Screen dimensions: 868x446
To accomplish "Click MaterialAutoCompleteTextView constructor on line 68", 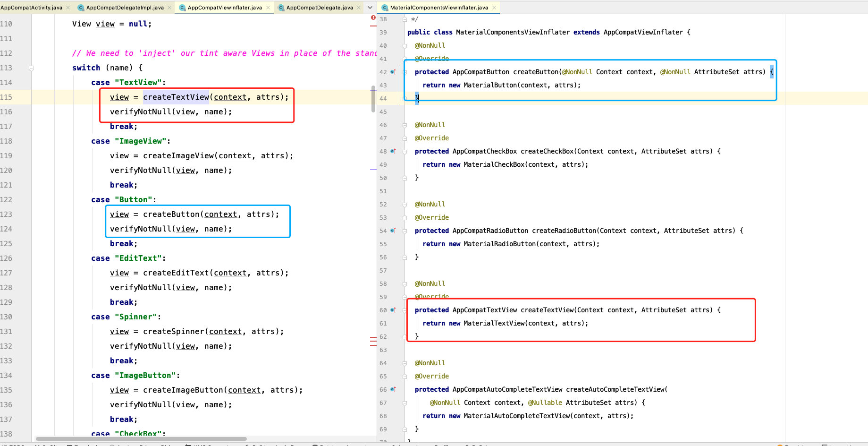I will coord(516,416).
